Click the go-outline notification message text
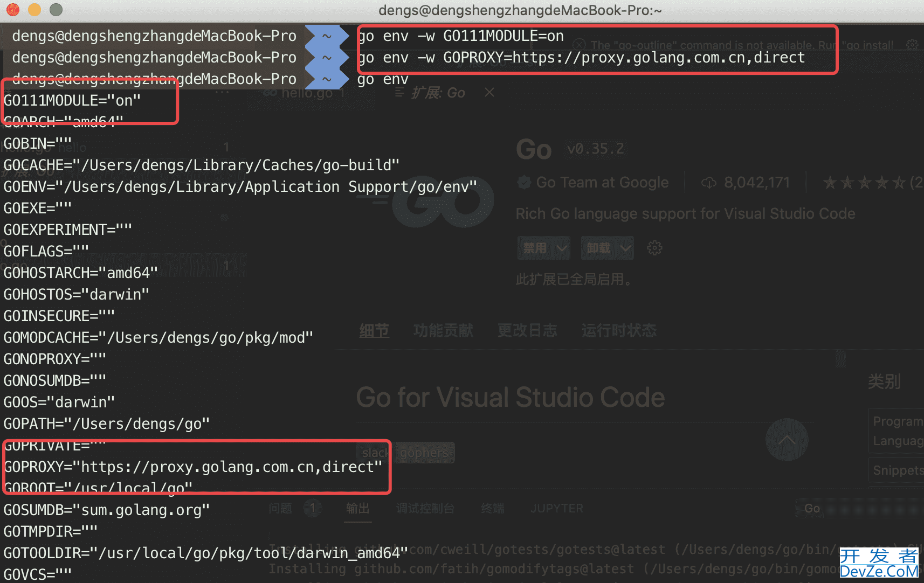This screenshot has height=583, width=924. [742, 45]
